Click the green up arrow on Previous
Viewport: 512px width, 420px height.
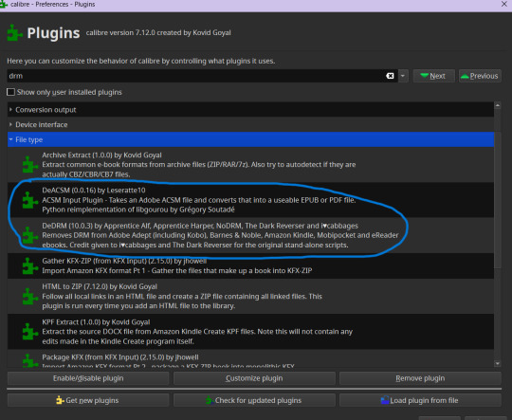click(x=465, y=76)
